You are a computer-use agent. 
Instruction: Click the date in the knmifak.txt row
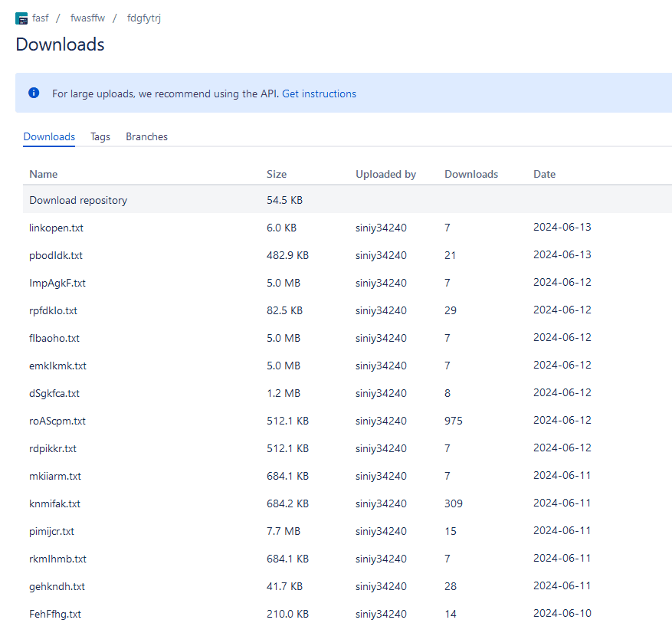pos(562,503)
